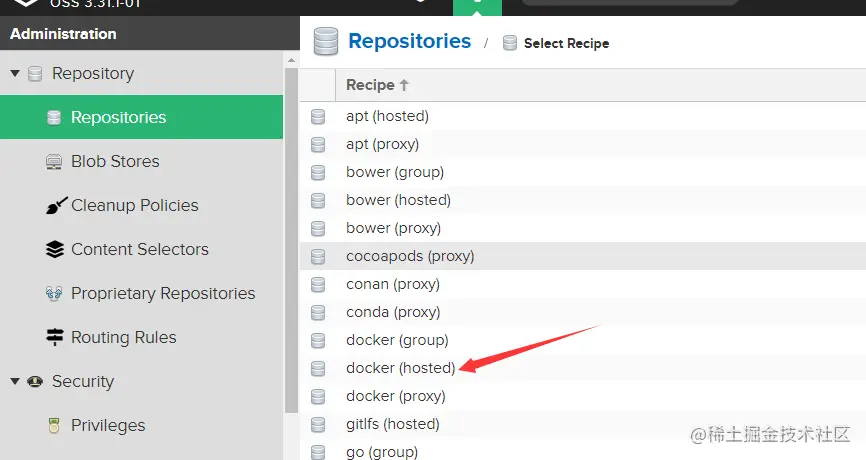866x460 pixels.
Task: Click the Content Selectors layers icon
Action: [55, 249]
